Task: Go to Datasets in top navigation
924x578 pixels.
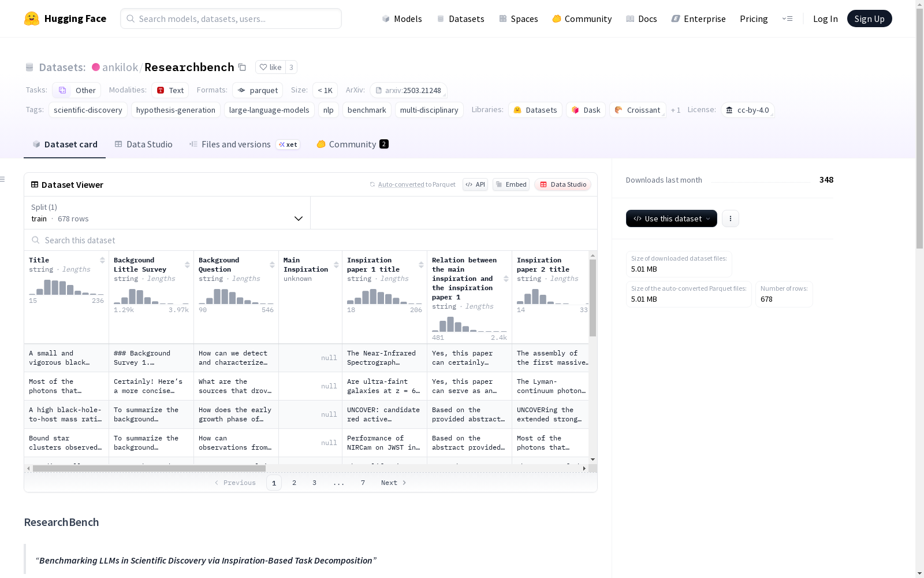Action: pyautogui.click(x=460, y=18)
